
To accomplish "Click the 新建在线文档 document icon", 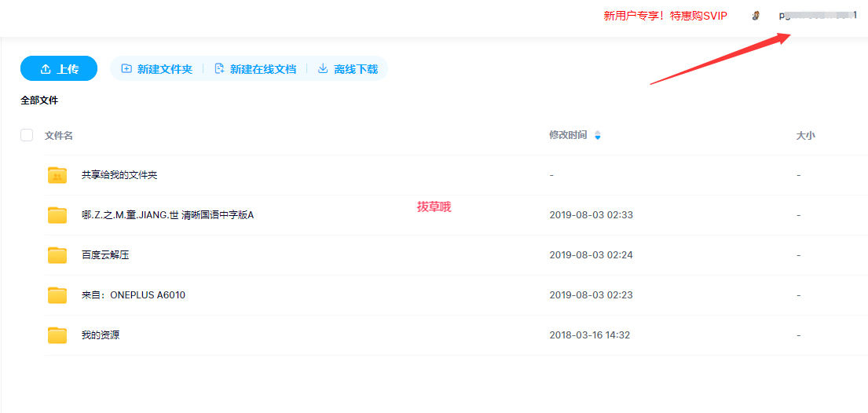I will [219, 69].
